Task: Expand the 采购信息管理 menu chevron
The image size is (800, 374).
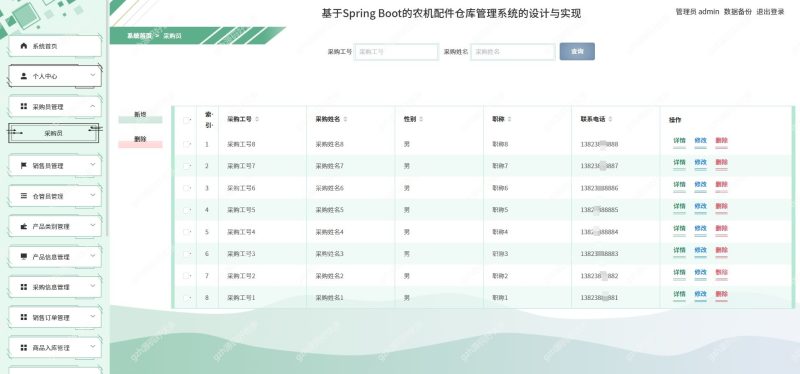Action: pyautogui.click(x=93, y=286)
